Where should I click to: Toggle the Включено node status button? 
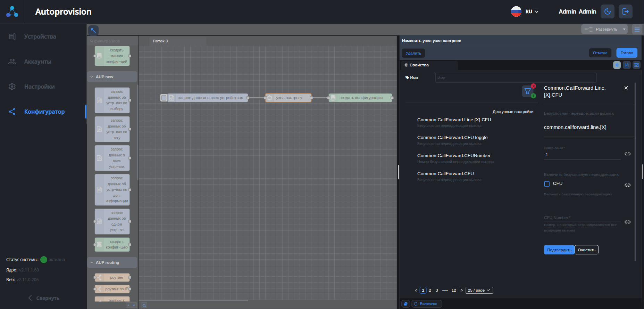pos(427,304)
